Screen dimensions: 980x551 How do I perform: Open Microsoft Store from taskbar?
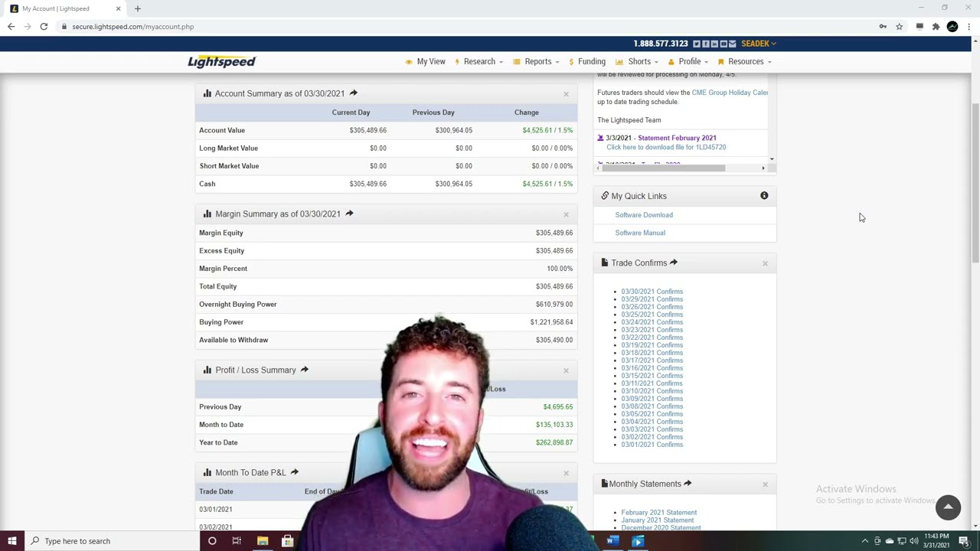tap(287, 541)
